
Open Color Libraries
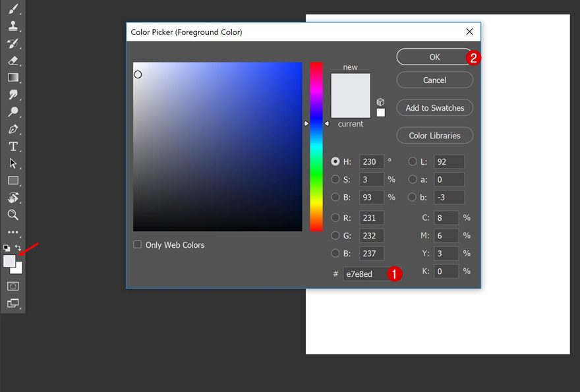click(434, 135)
